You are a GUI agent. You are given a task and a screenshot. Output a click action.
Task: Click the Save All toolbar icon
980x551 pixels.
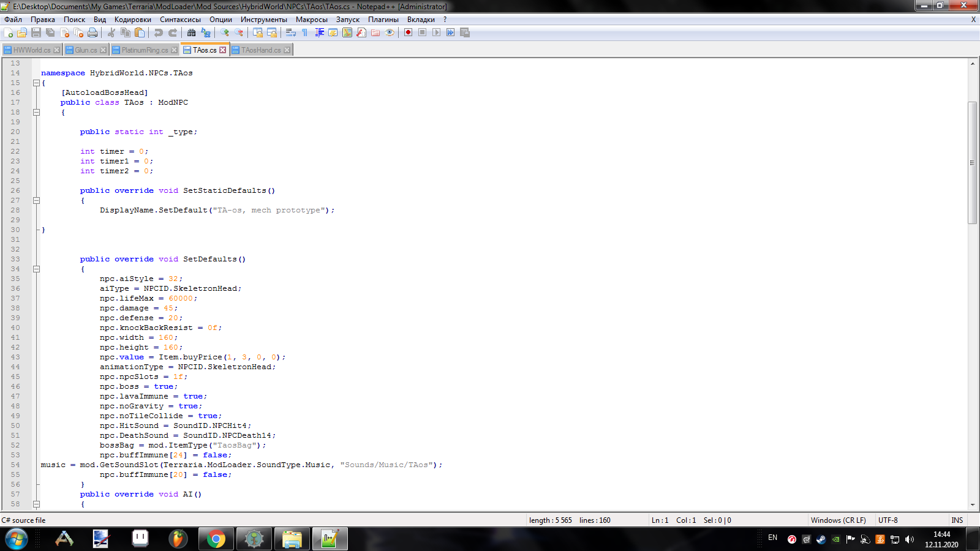coord(50,32)
